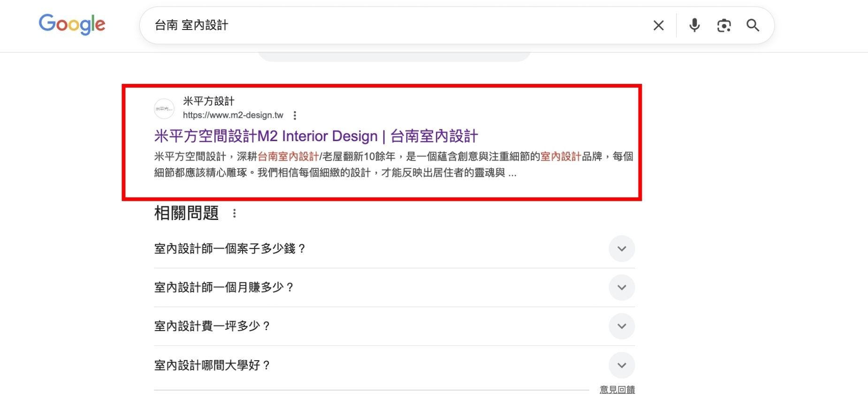Click the Google logo
The height and width of the screenshot is (415, 868).
pos(72,24)
